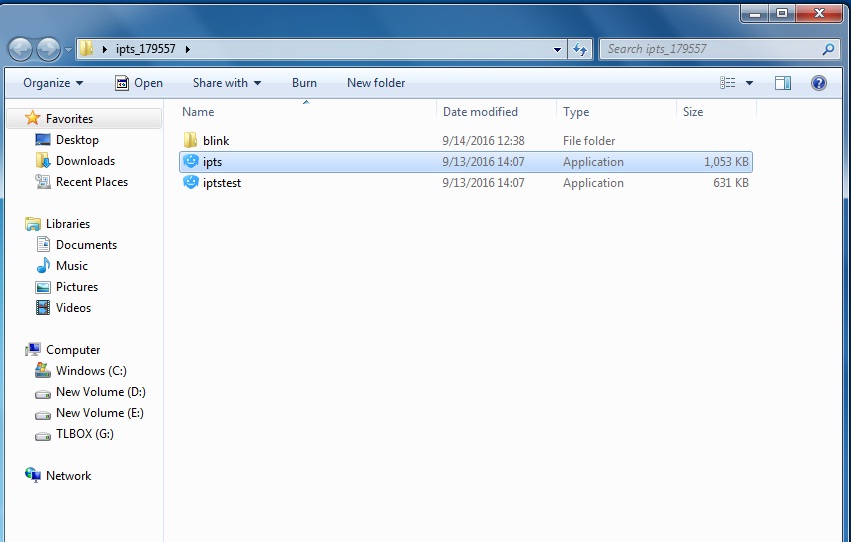
Task: Expand the arrow before the ipts_179557 breadcrumb
Action: 105,49
